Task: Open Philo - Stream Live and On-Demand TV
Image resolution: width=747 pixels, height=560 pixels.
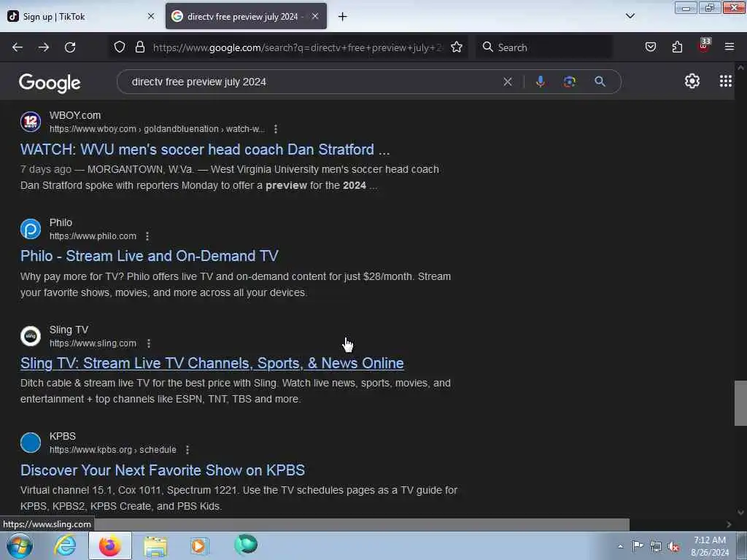Action: point(149,256)
